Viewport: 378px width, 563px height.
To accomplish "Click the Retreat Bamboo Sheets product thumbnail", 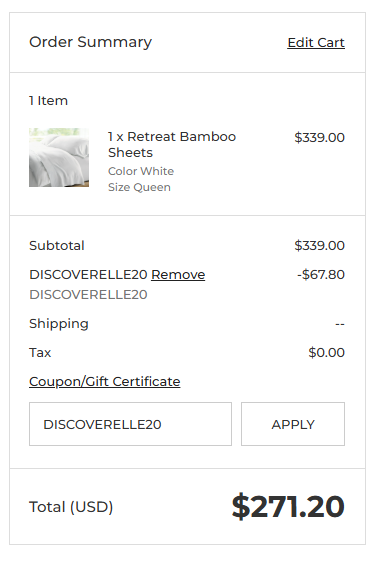I will pyautogui.click(x=59, y=157).
